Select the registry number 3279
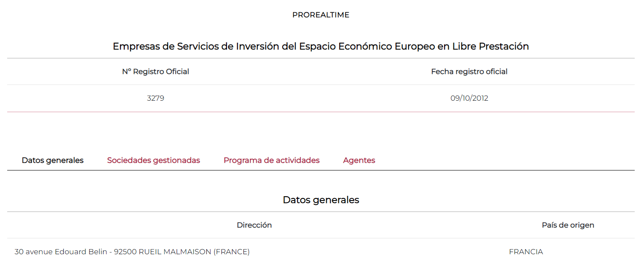The width and height of the screenshot is (644, 261). click(x=156, y=98)
